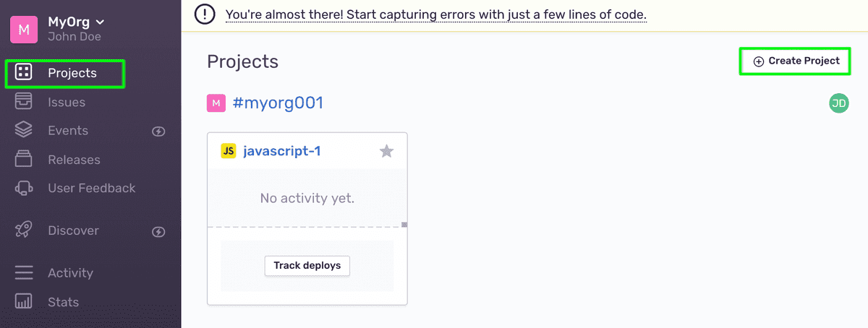Click the Track deploys button

tap(307, 266)
